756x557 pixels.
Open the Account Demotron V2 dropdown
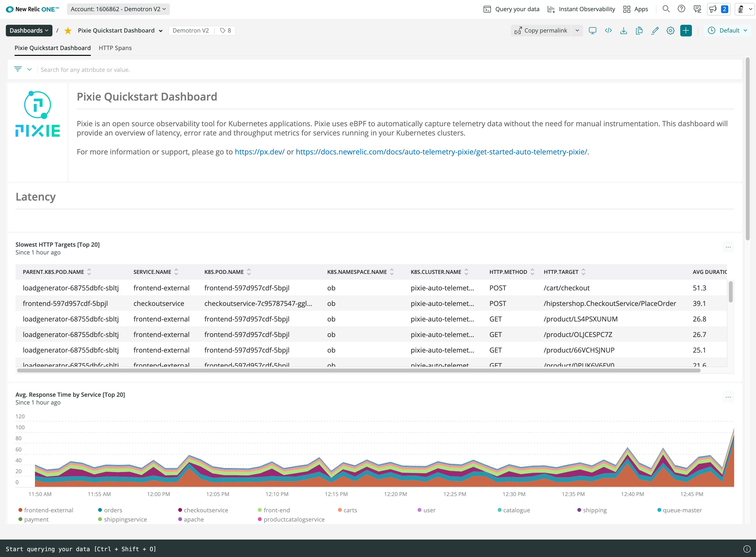[118, 9]
